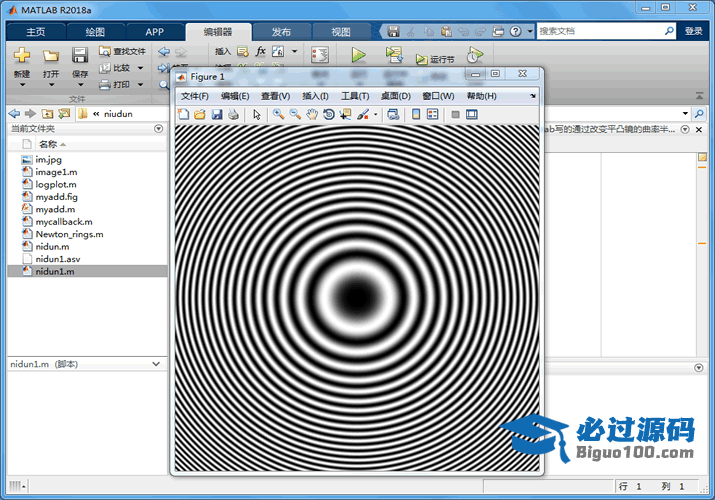
Task: Click the green Run triangle icon
Action: [x=358, y=55]
